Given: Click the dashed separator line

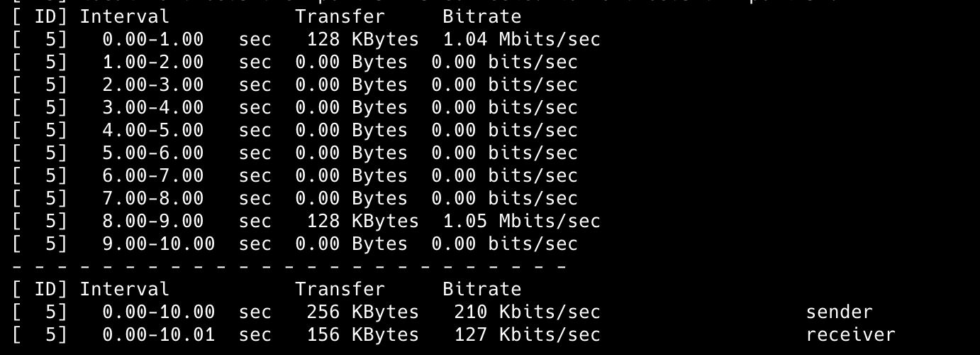Looking at the screenshot, I should [289, 267].
